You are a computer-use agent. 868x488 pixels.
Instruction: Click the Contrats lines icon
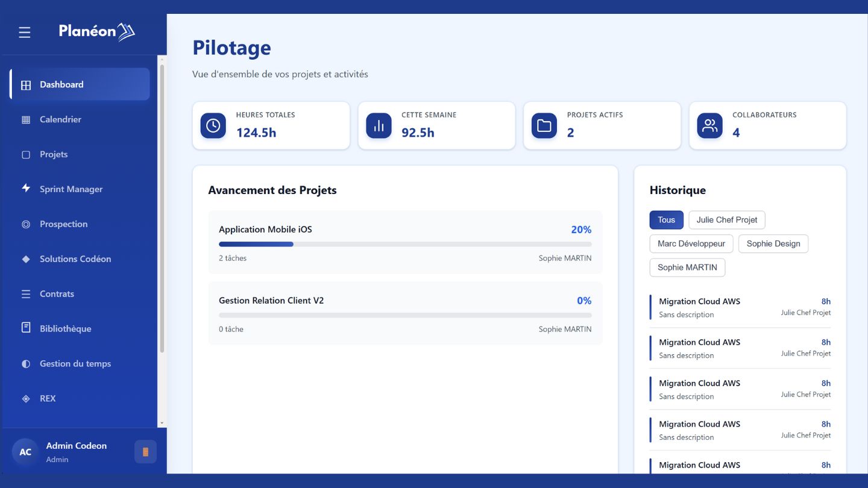26,294
